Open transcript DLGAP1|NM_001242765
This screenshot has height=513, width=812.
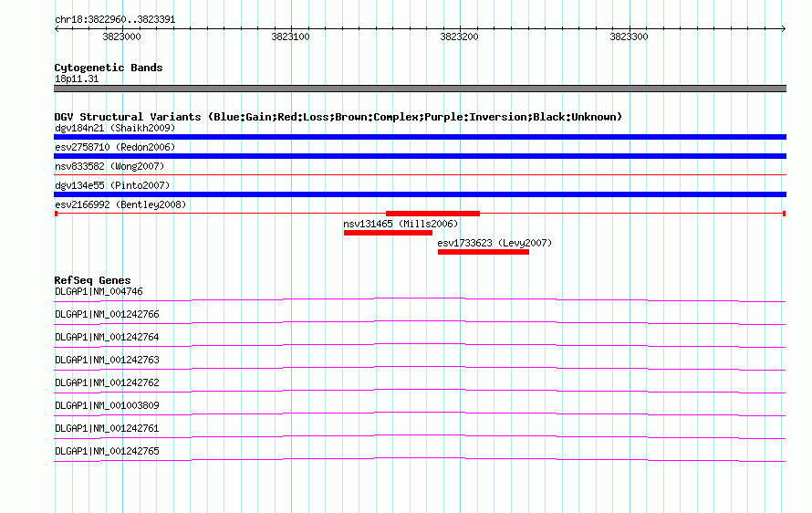point(107,451)
